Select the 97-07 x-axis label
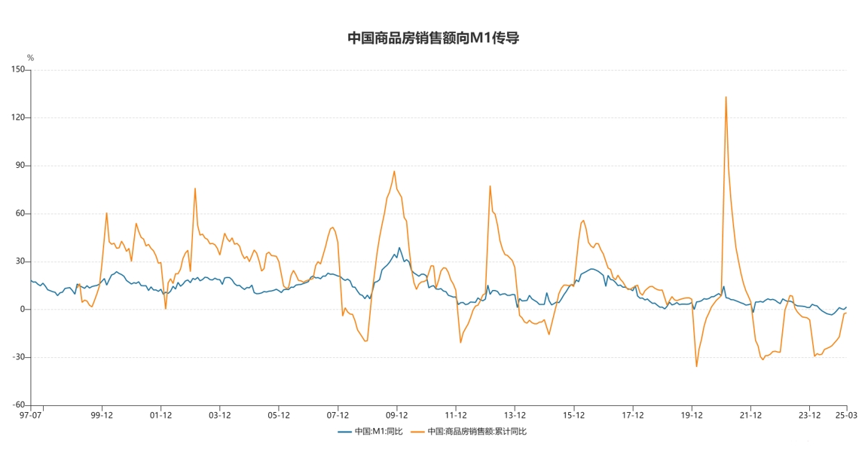 (x=31, y=414)
